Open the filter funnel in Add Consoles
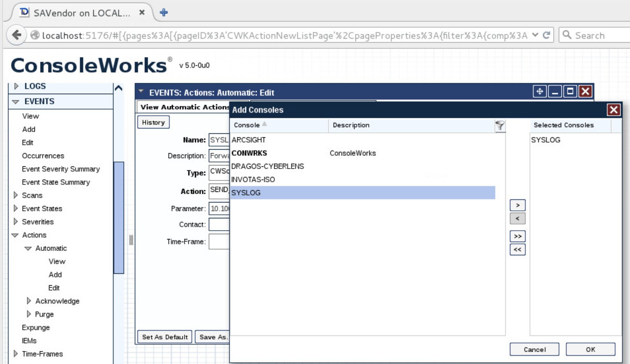 tap(500, 126)
